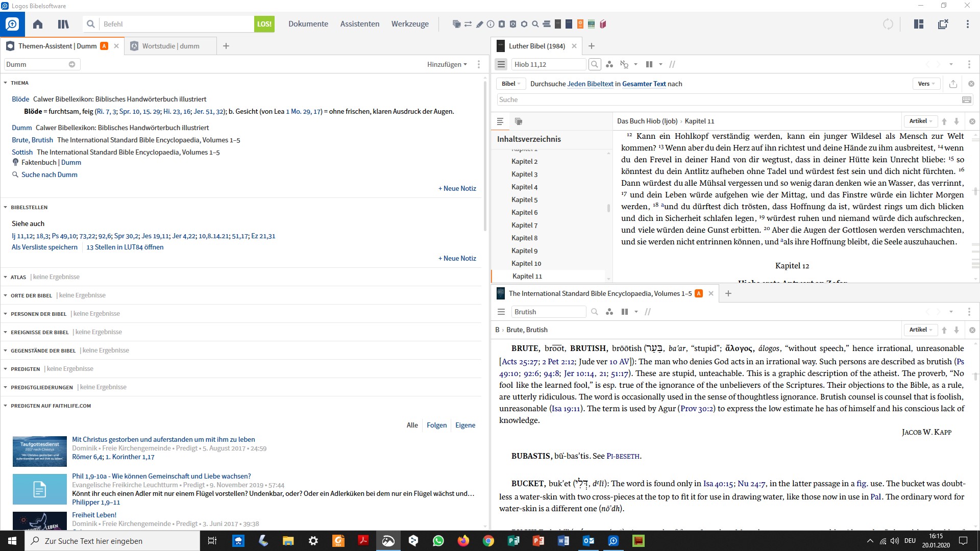The width and height of the screenshot is (980, 551).
Task: Click the Gesamter Text link
Action: [x=644, y=84]
